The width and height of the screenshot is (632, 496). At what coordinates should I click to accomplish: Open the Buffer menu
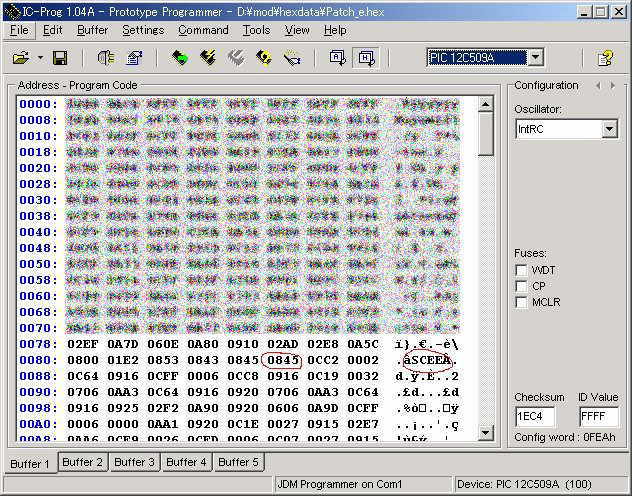(x=92, y=30)
